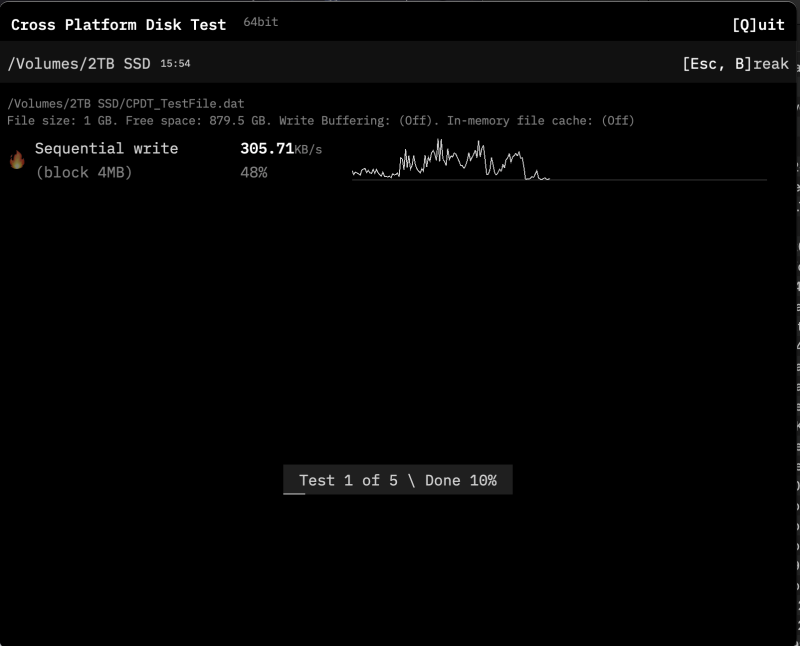Click the [Q]uit command
This screenshot has height=646, width=800.
pos(758,24)
